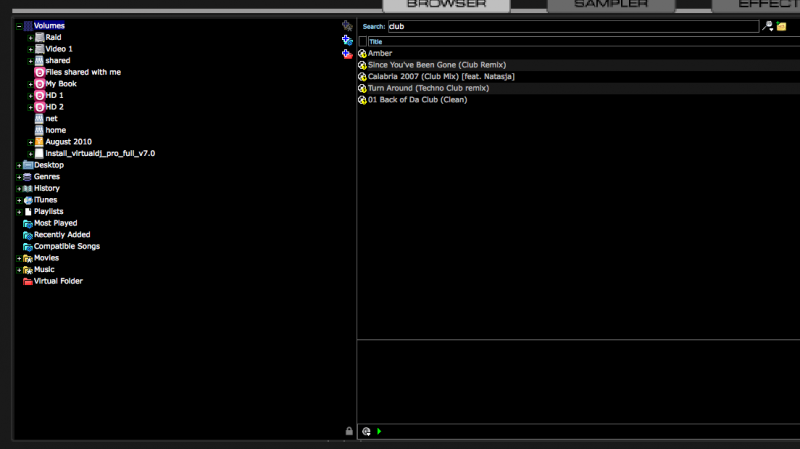Expand the Playlists node
Viewport: 800px width, 449px height.
19,212
